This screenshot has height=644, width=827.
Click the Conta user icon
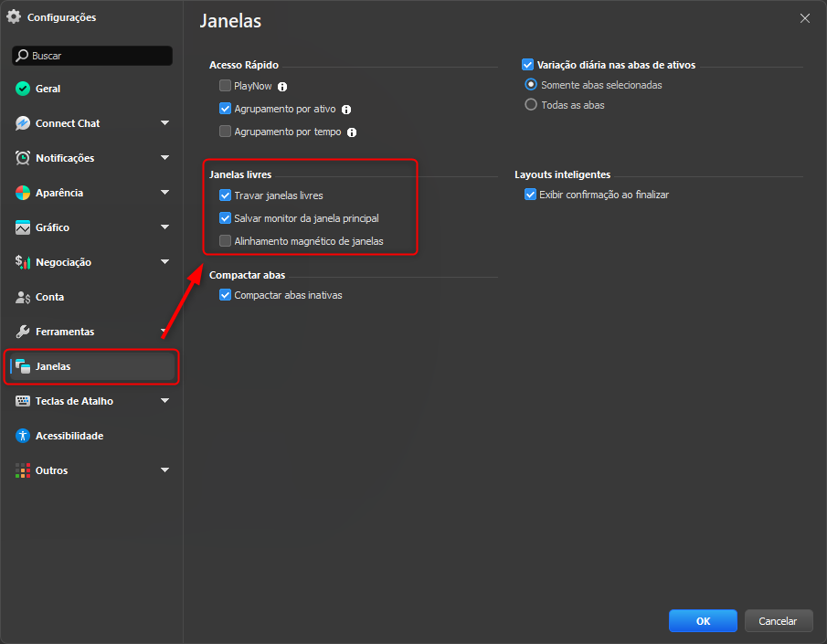(x=23, y=297)
